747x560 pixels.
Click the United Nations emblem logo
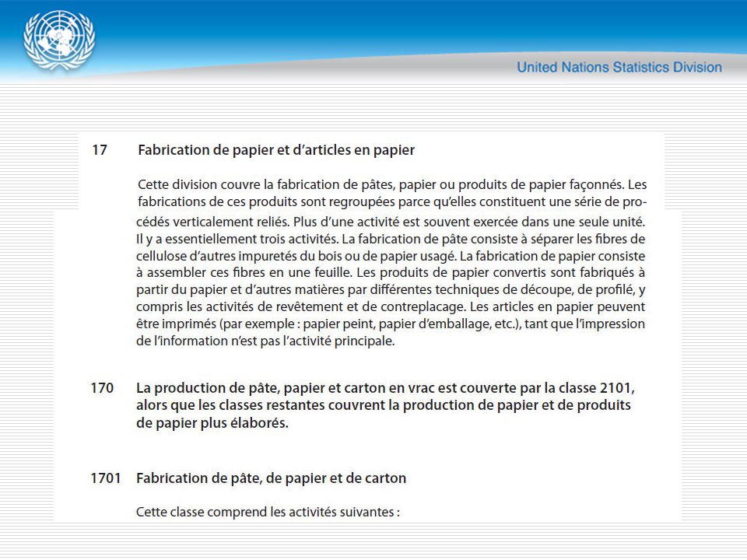pos(59,40)
